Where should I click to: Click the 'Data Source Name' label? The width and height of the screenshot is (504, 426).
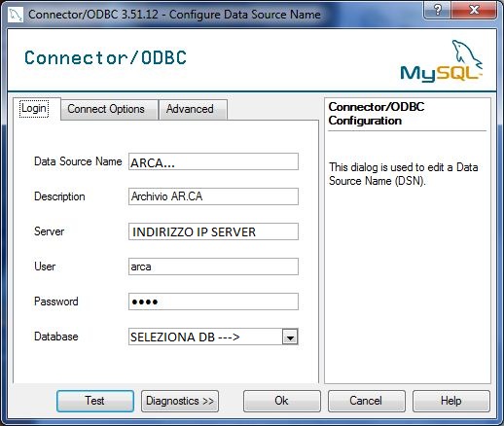[78, 161]
